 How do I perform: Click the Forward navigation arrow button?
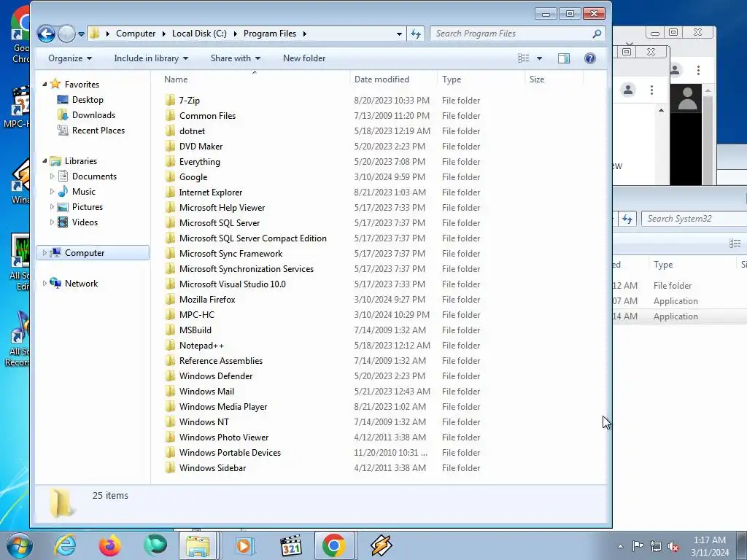(x=66, y=34)
